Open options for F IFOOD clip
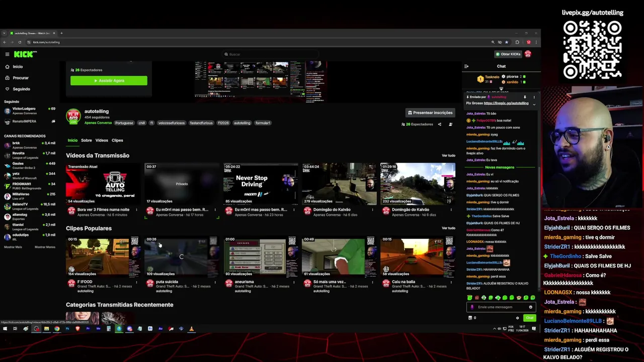 136,282
